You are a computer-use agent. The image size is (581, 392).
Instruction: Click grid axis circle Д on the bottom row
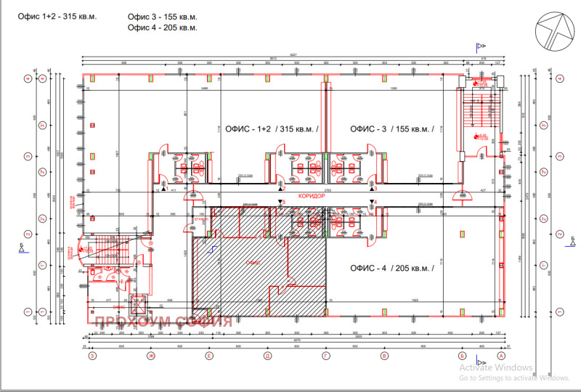tap(267, 356)
